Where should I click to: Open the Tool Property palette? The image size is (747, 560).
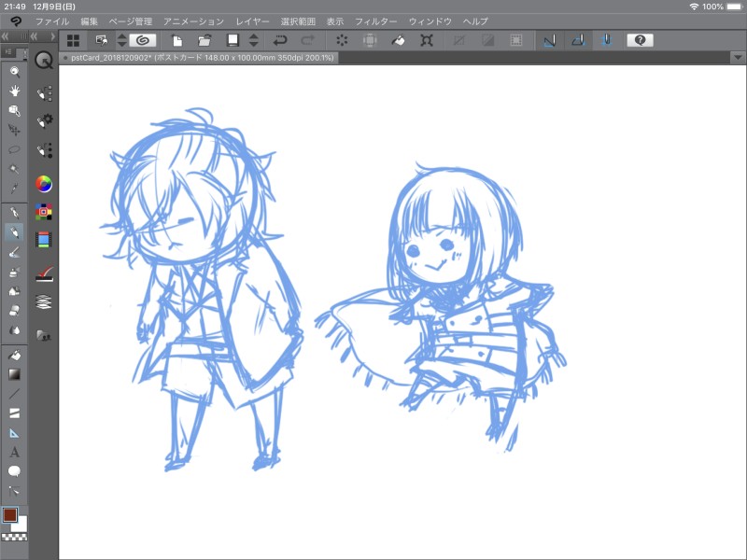(x=44, y=121)
